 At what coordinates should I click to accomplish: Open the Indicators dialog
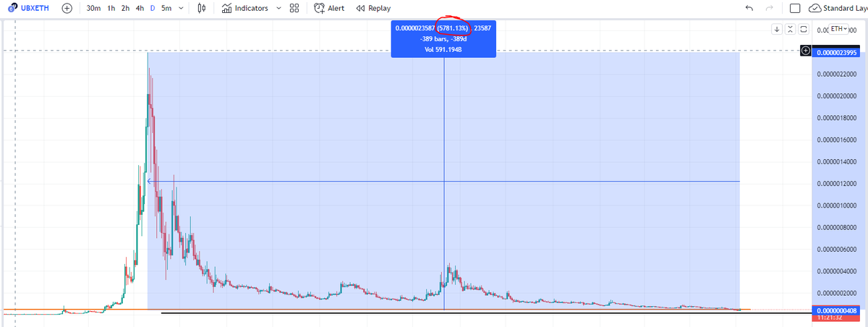[245, 8]
